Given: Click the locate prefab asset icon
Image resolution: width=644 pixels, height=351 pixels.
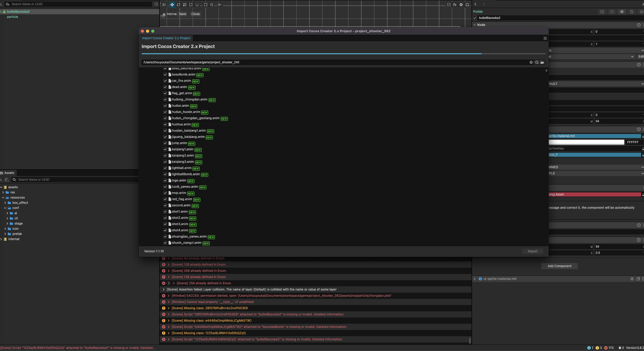Looking at the screenshot, I should pyautogui.click(x=622, y=12).
